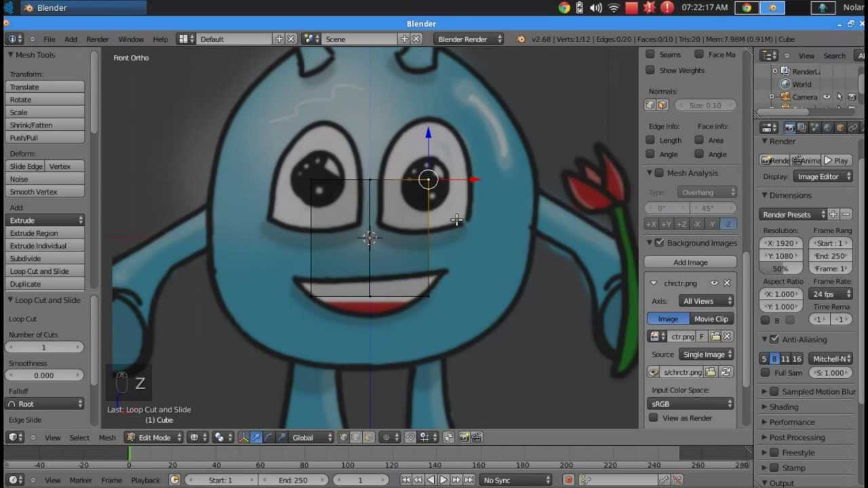The height and width of the screenshot is (488, 868).
Task: Open the Source Single Image dropdown
Action: 707,354
